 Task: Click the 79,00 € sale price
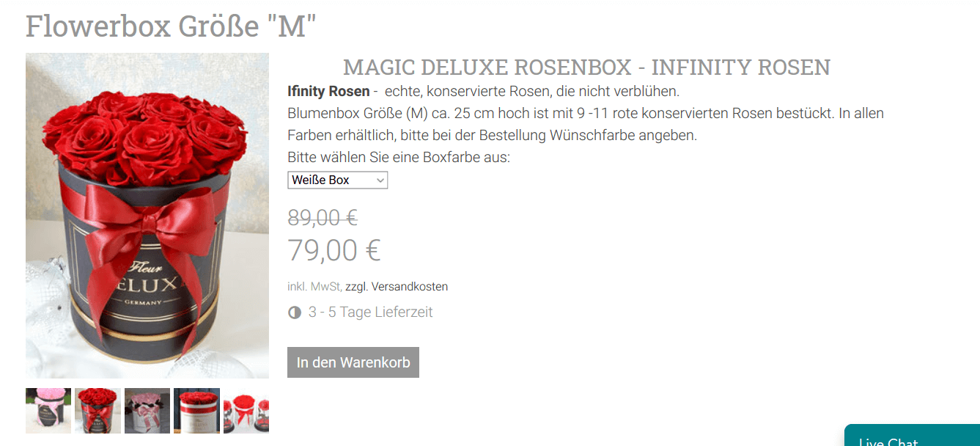click(x=334, y=250)
